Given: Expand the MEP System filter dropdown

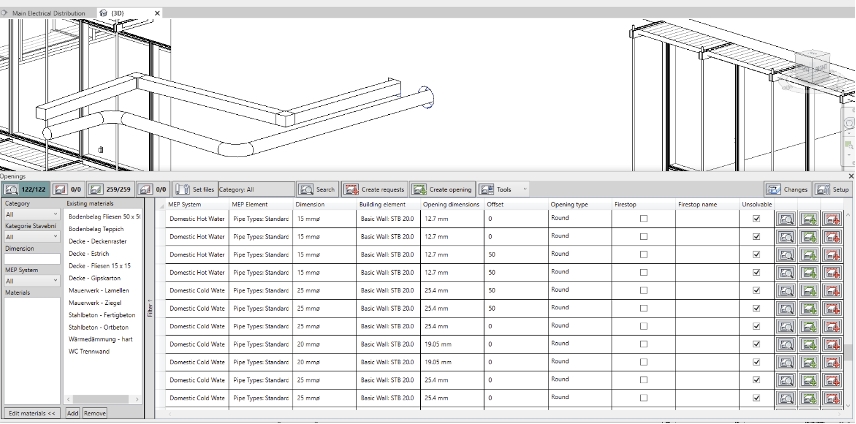Looking at the screenshot, I should pos(32,281).
